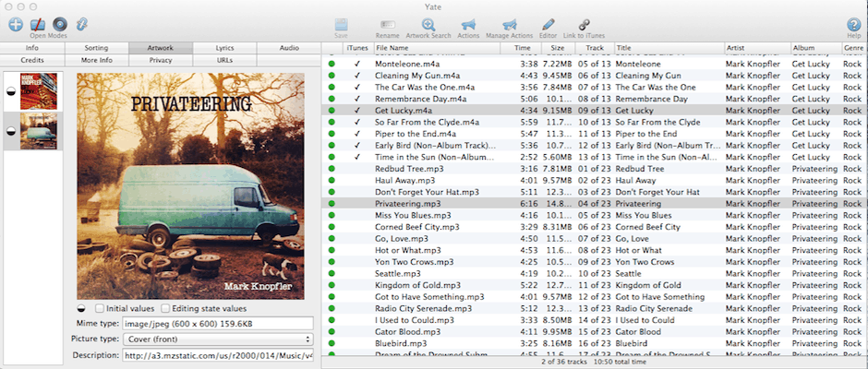The width and height of the screenshot is (868, 369).
Task: Click the disc icon in Open Modes
Action: click(60, 23)
